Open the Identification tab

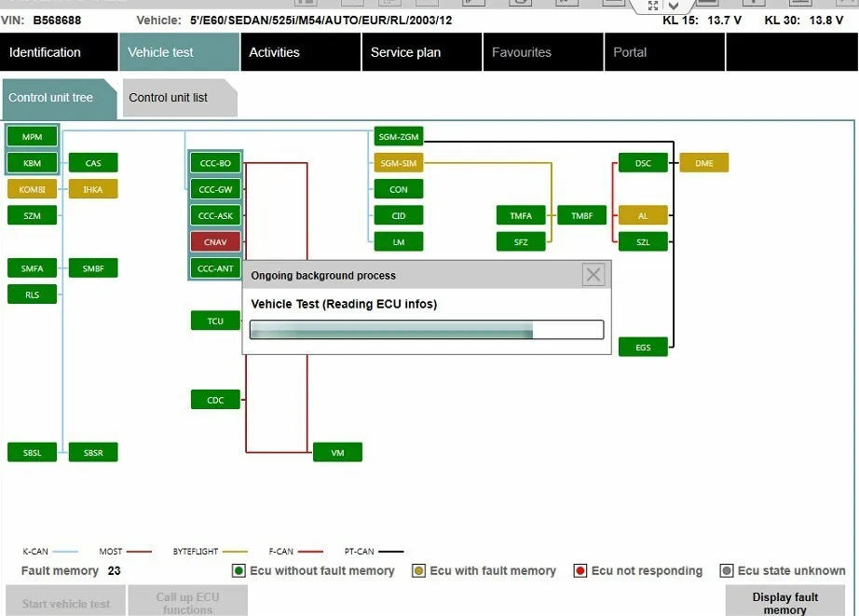59,52
